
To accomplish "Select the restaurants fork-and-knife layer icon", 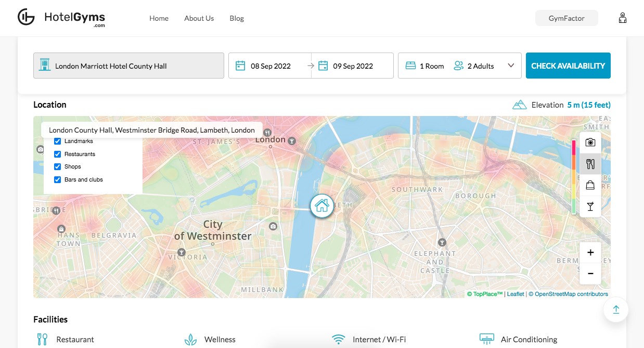I will [x=590, y=164].
